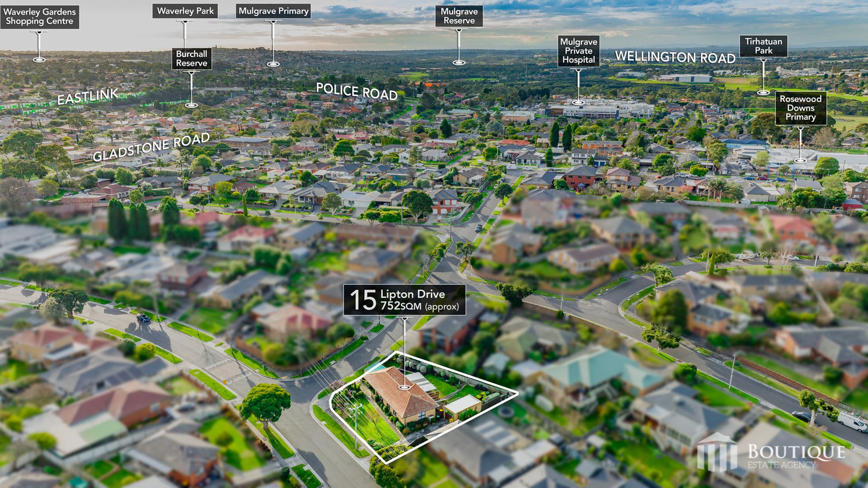
Task: Click the Waverley Gardens Shopping Centre label
Action: (x=39, y=17)
